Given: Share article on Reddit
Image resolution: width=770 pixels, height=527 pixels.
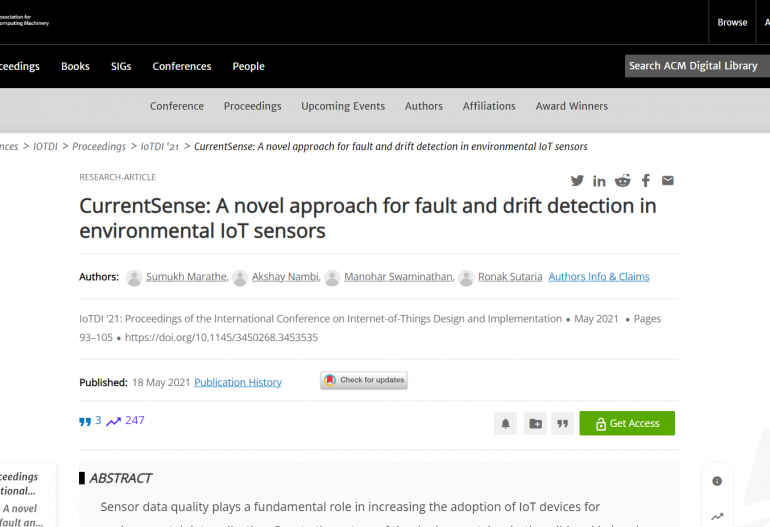Looking at the screenshot, I should [x=622, y=180].
